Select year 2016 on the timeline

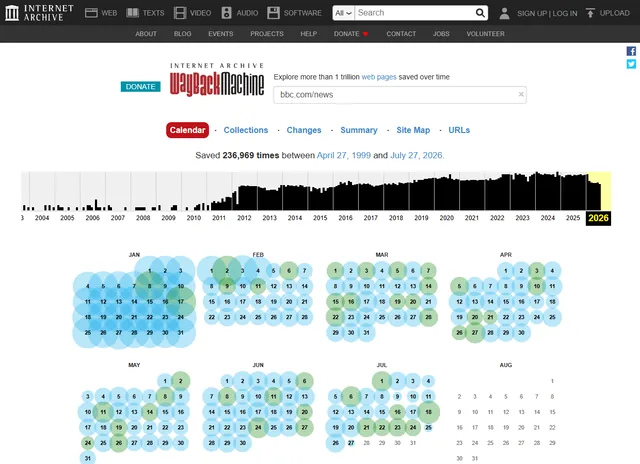click(x=345, y=218)
